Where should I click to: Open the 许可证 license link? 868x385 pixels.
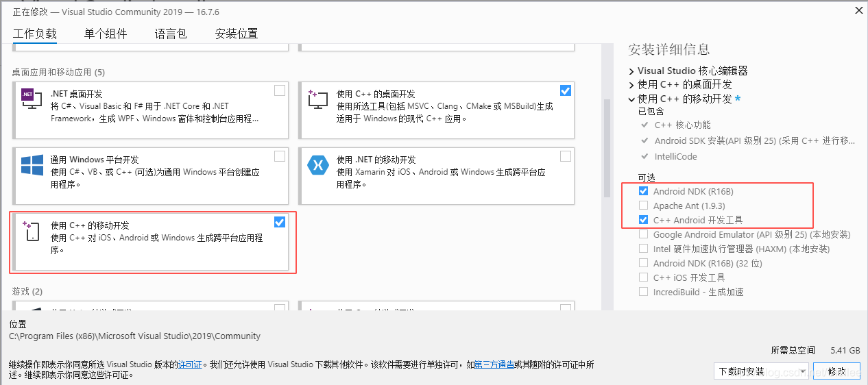point(190,364)
